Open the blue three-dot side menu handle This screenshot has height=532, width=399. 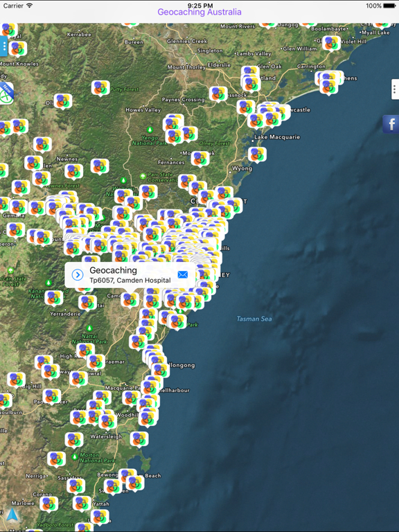[3, 46]
